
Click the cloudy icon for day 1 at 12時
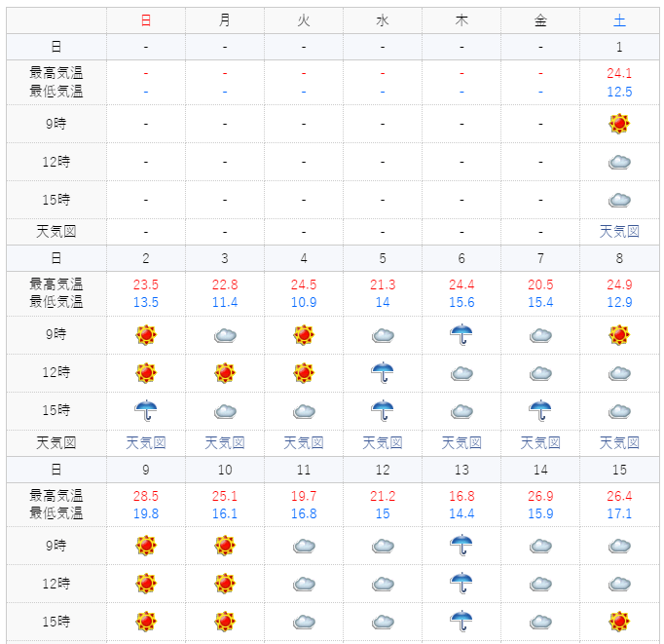pos(619,162)
